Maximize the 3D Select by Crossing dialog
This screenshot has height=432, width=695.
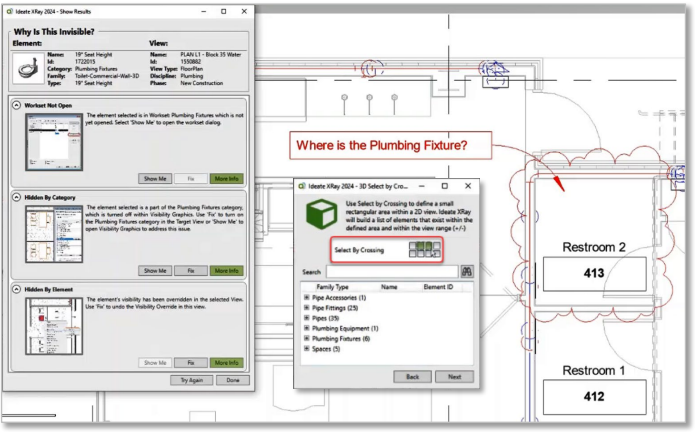445,186
